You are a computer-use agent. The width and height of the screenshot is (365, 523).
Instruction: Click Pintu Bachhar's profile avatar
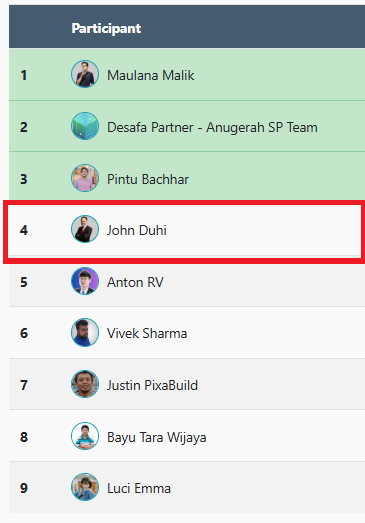point(85,178)
